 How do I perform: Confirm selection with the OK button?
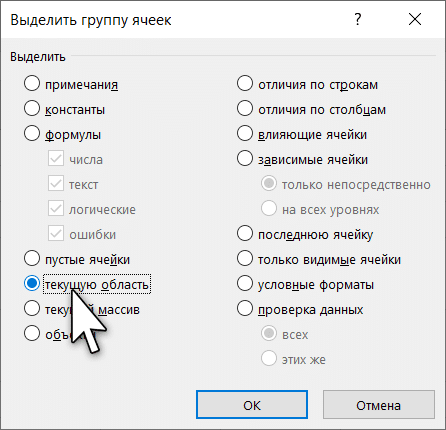pyautogui.click(x=252, y=405)
